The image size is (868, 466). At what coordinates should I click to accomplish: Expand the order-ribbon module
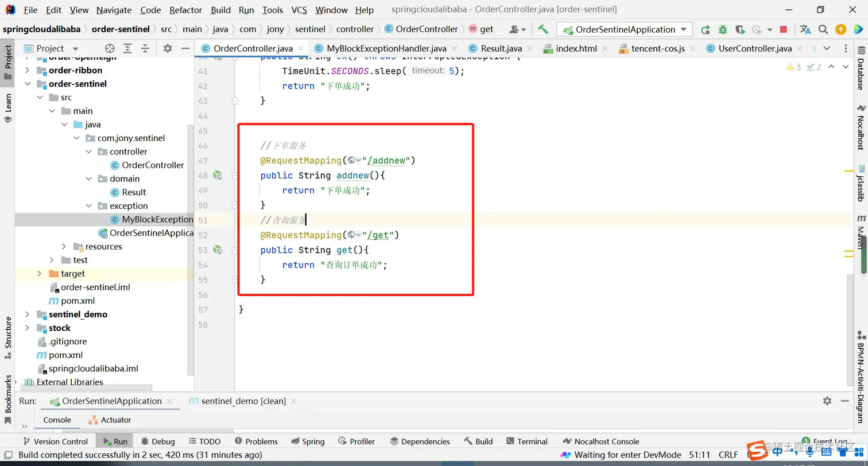(x=28, y=70)
